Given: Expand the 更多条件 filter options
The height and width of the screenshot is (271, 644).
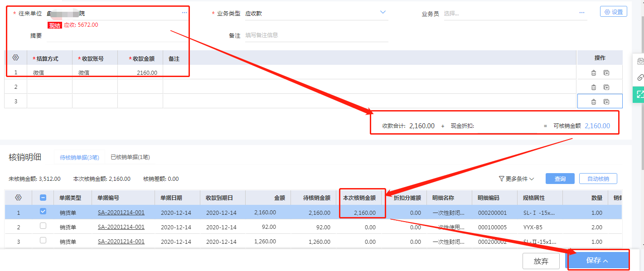Looking at the screenshot, I should [x=516, y=179].
